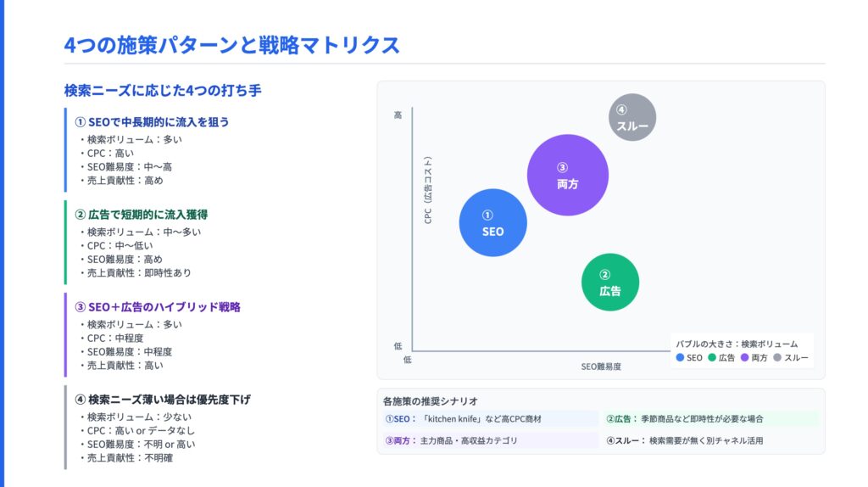Click the blue SEO legend dot
This screenshot has height=487, width=868.
click(x=680, y=358)
